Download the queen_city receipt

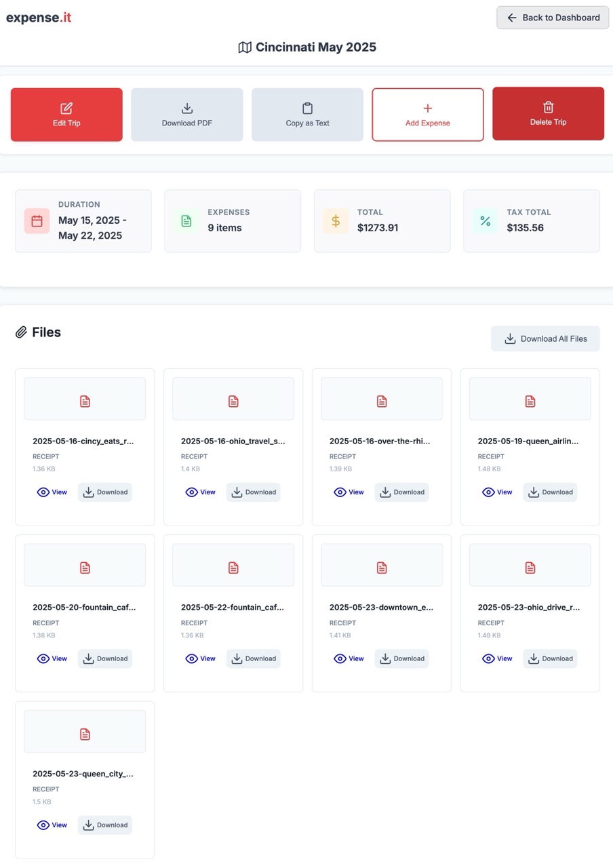[105, 825]
